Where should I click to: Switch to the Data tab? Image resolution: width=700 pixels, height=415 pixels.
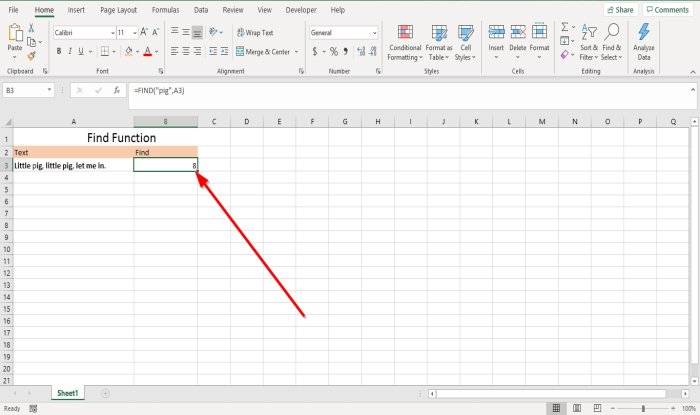[x=200, y=10]
